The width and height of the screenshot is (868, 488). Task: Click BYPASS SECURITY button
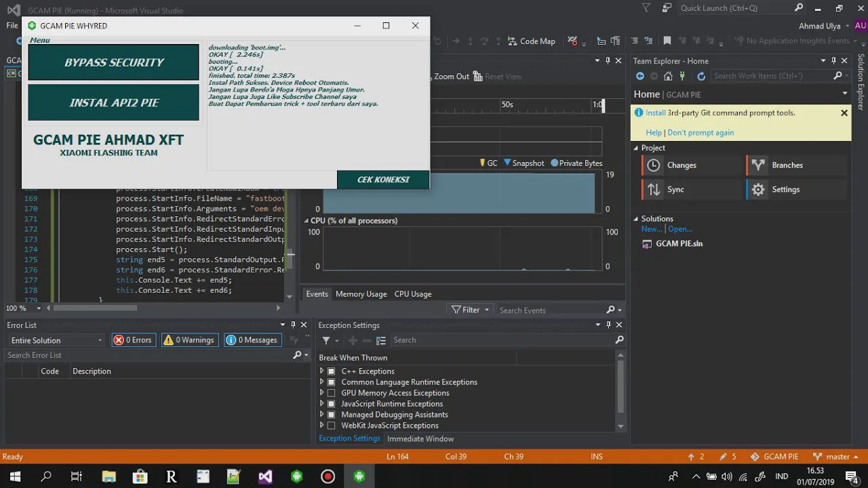[x=114, y=62]
